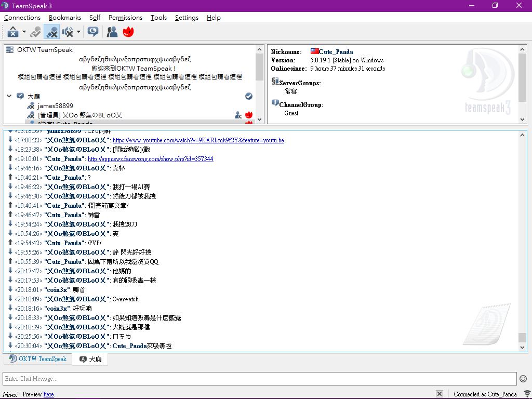
Task: Click the info panel scrollbar down arrow
Action: point(522,119)
